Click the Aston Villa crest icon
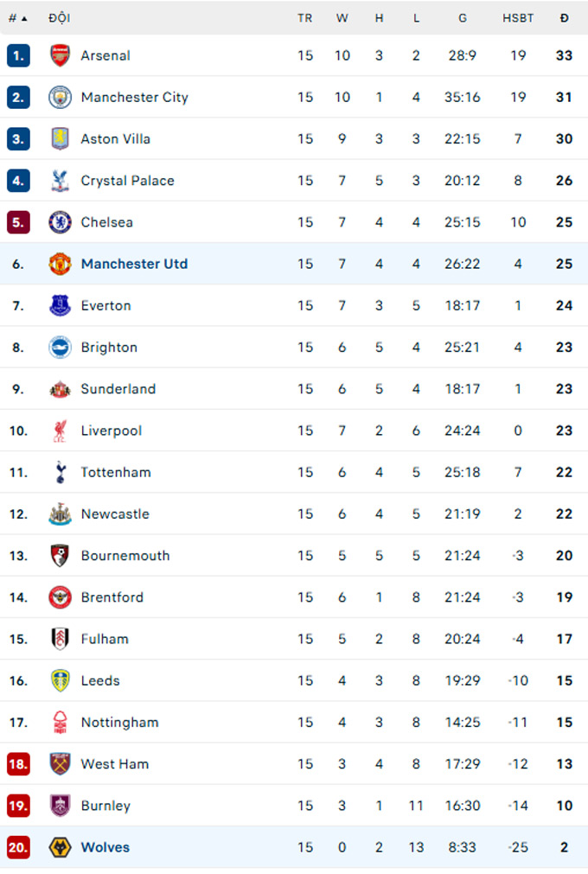The image size is (588, 874). 60,138
